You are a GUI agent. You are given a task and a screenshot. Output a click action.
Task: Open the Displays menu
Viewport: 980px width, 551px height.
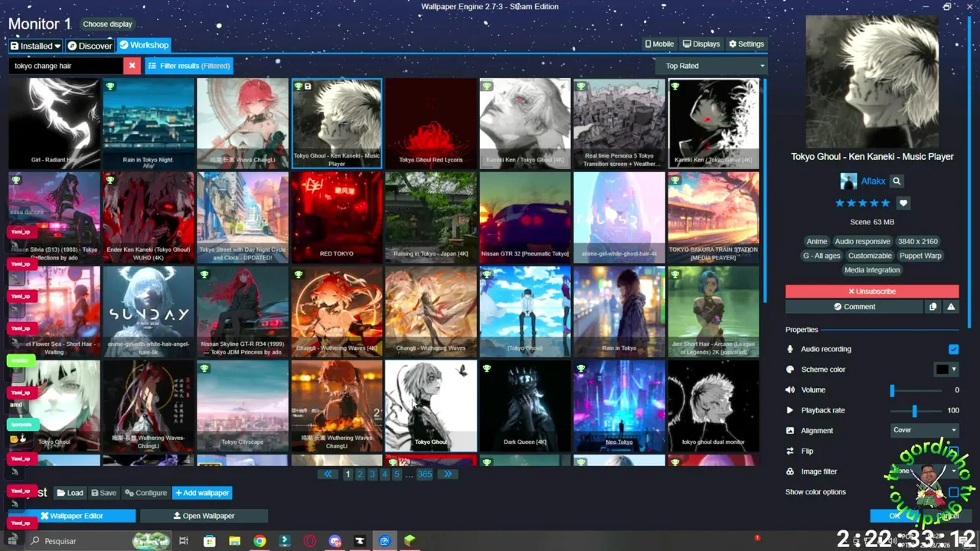click(x=701, y=44)
